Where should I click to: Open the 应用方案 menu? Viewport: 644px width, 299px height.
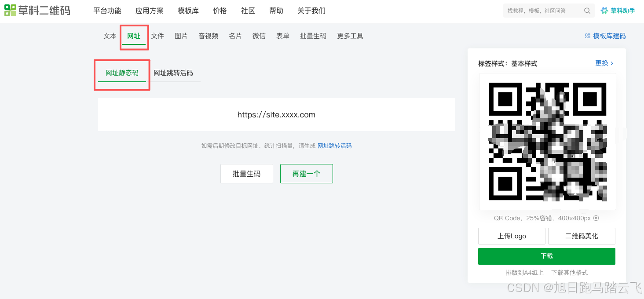(x=150, y=11)
